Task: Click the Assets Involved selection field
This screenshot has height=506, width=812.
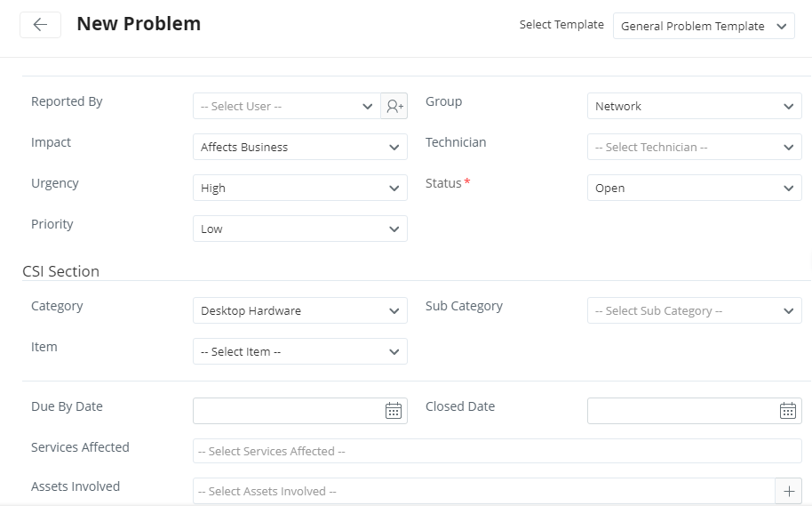Action: (483, 491)
